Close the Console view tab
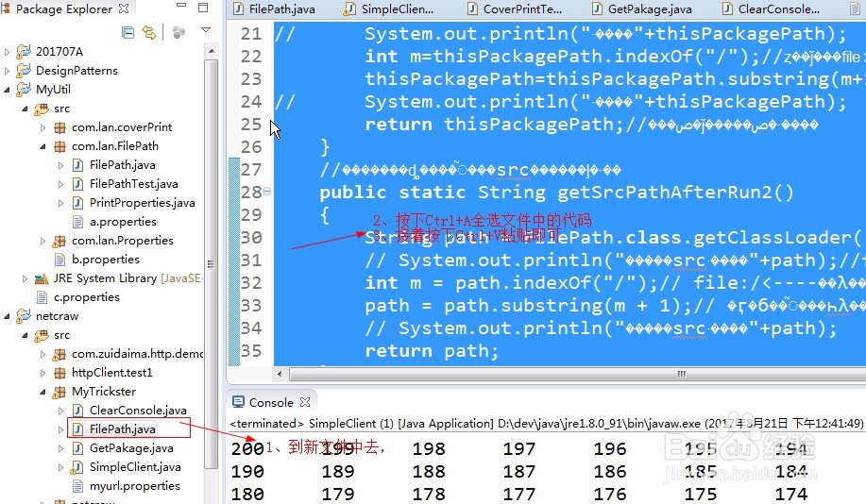This screenshot has height=504, width=866. pos(305,402)
